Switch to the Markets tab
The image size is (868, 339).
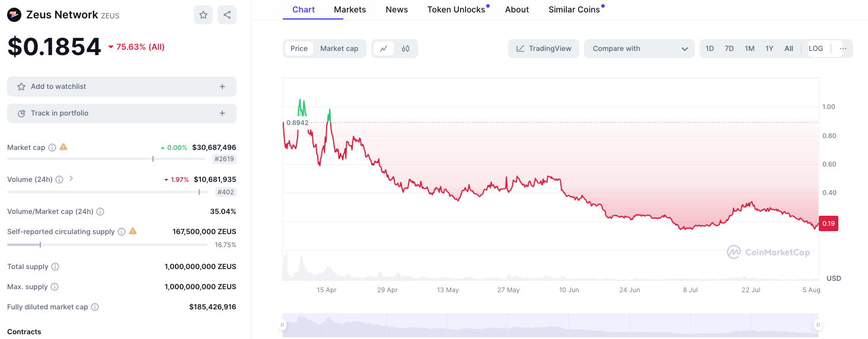click(350, 9)
